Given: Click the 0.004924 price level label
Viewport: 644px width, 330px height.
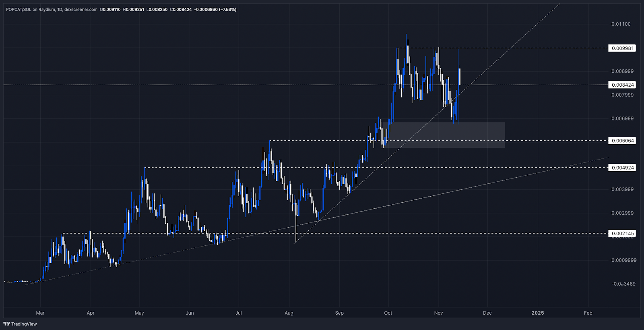Looking at the screenshot, I should [622, 168].
